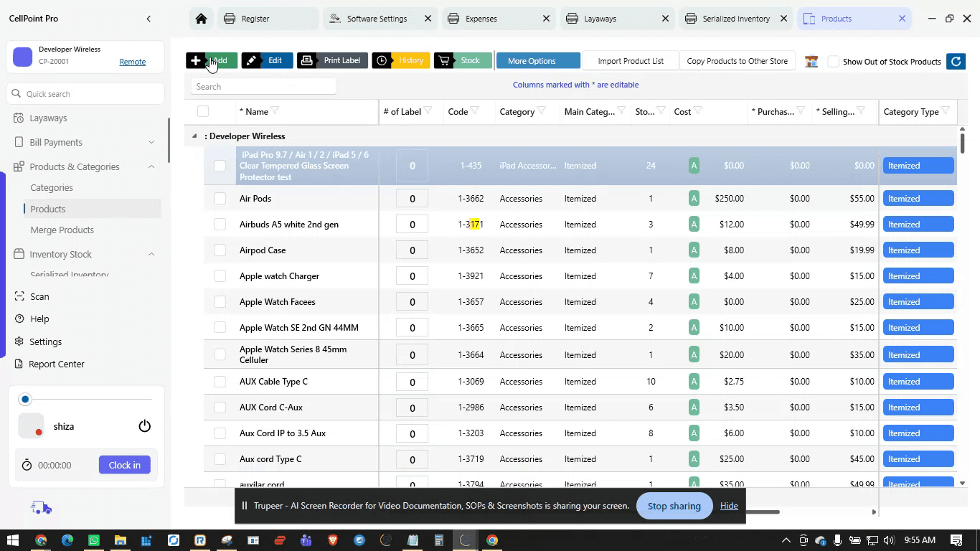Click the Add product button
This screenshot has width=980, height=551.
point(212,61)
